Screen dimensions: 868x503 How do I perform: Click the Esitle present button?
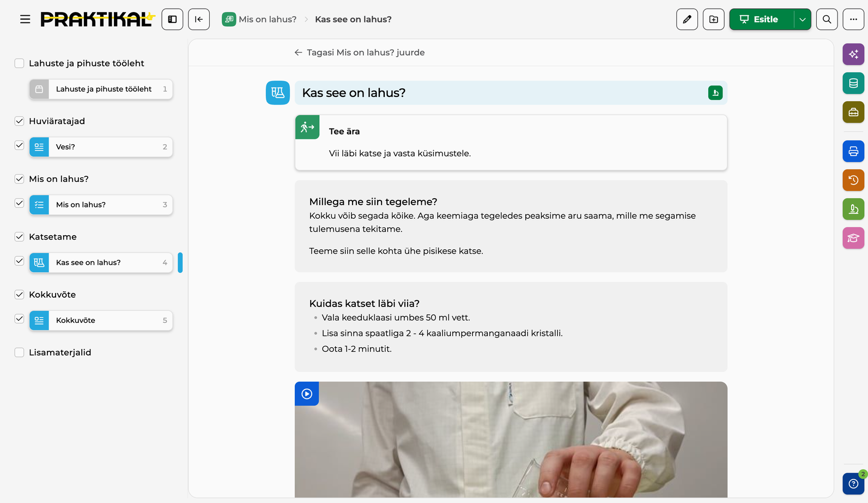pos(762,19)
